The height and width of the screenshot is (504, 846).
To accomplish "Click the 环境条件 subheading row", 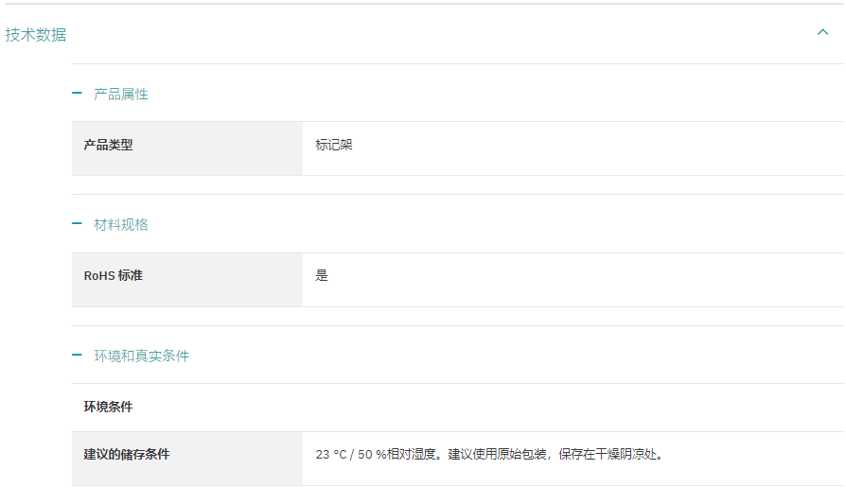I will coord(457,408).
